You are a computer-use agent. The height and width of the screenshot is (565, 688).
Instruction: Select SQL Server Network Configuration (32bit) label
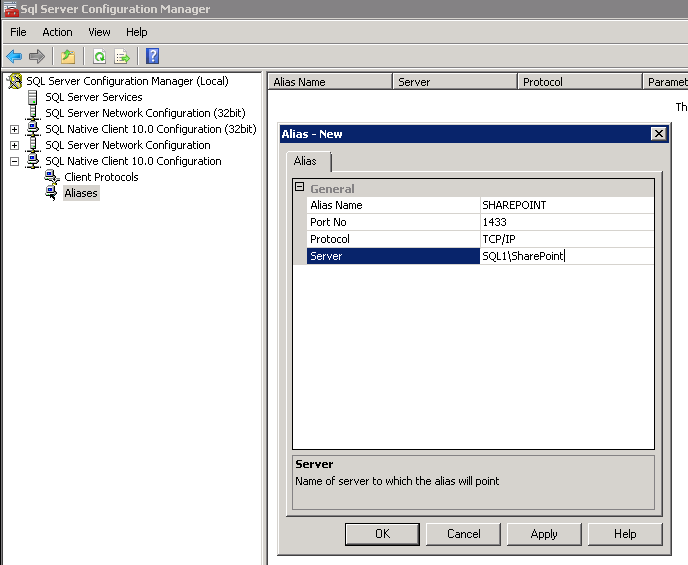click(145, 113)
